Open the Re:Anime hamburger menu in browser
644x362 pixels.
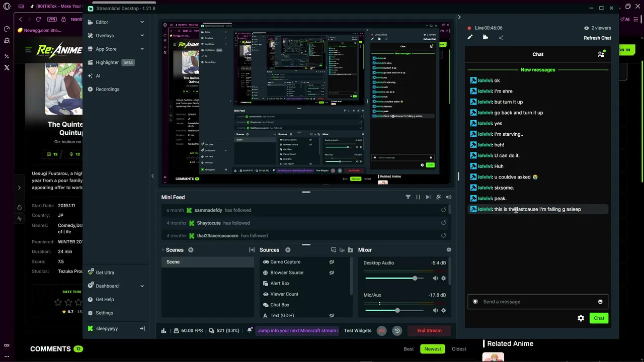[29, 50]
